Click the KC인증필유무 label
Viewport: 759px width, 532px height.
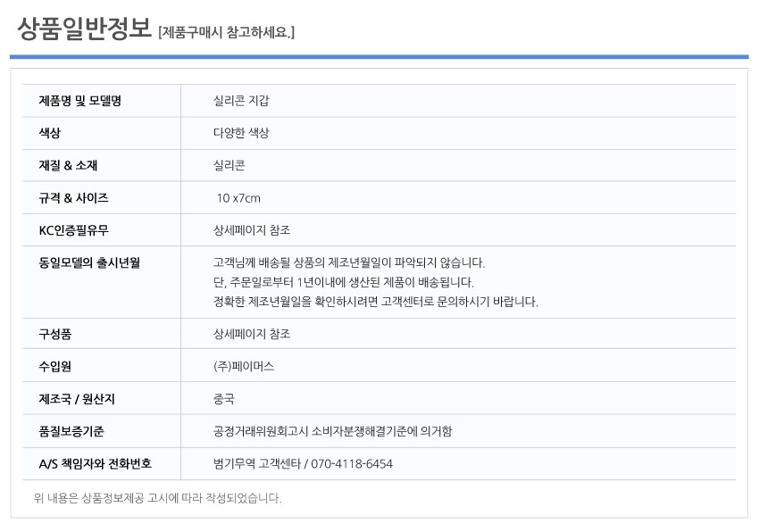click(x=73, y=230)
